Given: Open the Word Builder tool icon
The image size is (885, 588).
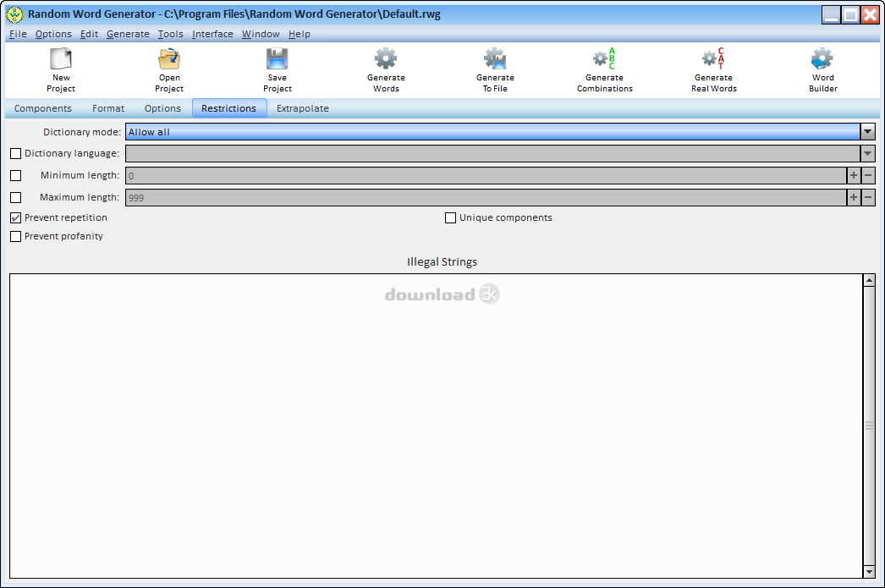Looking at the screenshot, I should point(822,58).
